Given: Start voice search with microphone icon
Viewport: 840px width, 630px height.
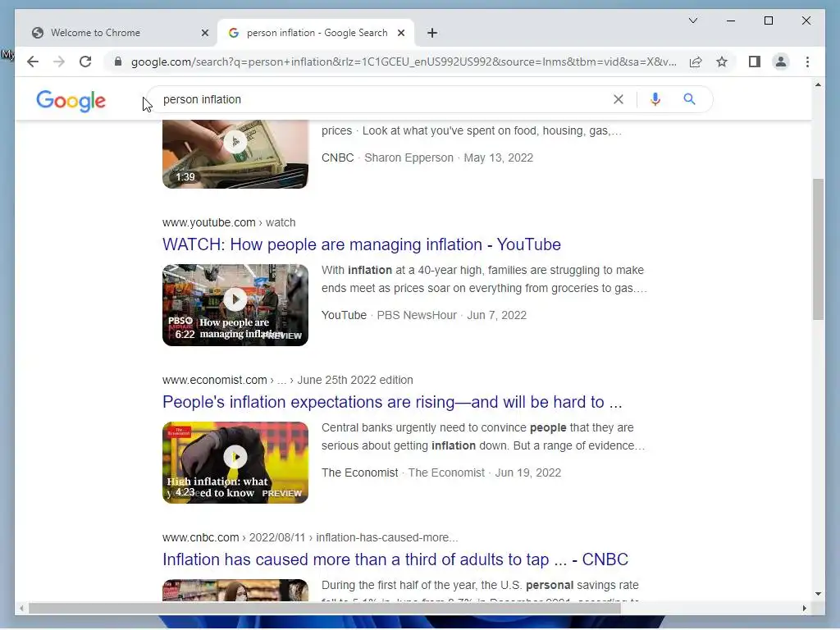Looking at the screenshot, I should click(655, 99).
